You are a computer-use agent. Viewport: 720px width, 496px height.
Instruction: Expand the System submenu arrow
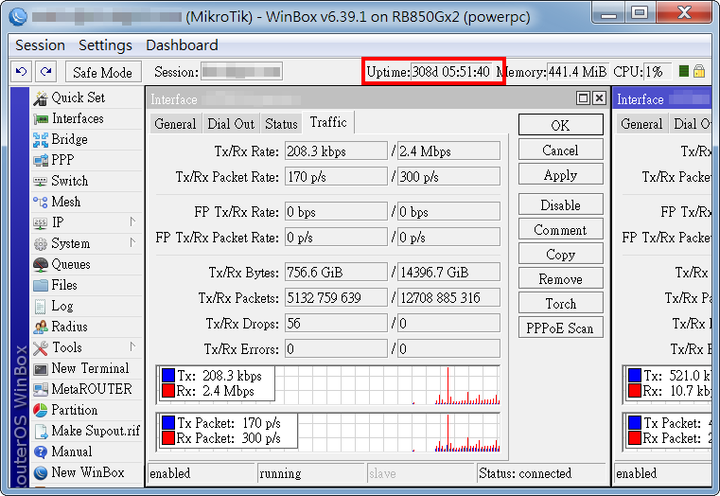coord(132,242)
